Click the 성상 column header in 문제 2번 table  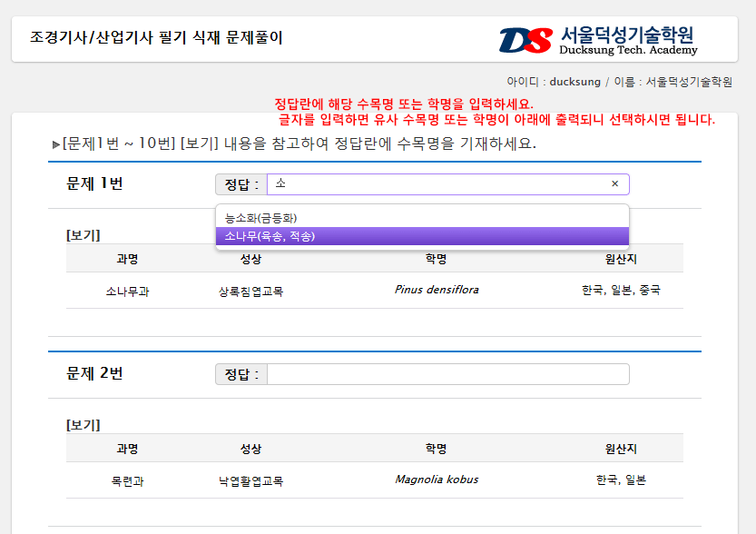pyautogui.click(x=250, y=449)
